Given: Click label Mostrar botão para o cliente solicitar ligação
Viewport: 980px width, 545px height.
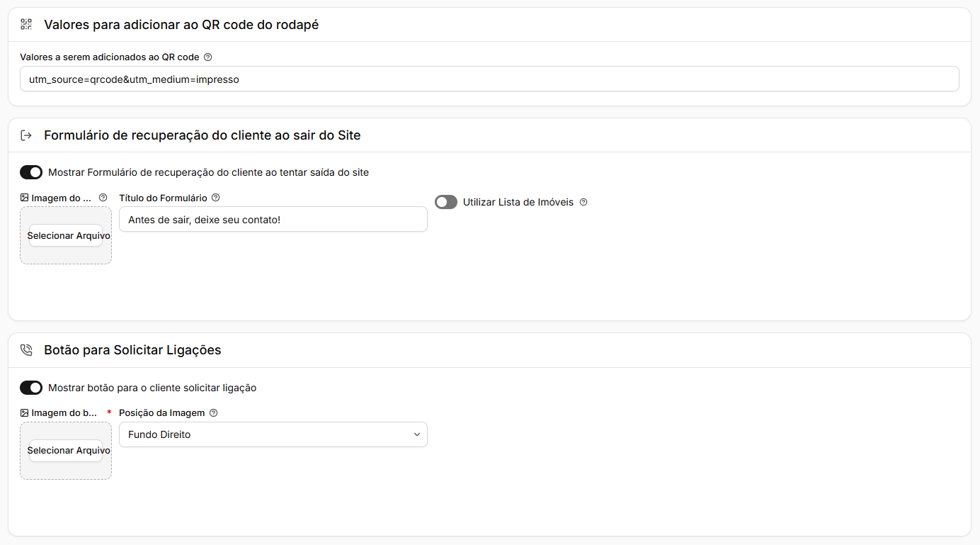Looking at the screenshot, I should pos(152,388).
